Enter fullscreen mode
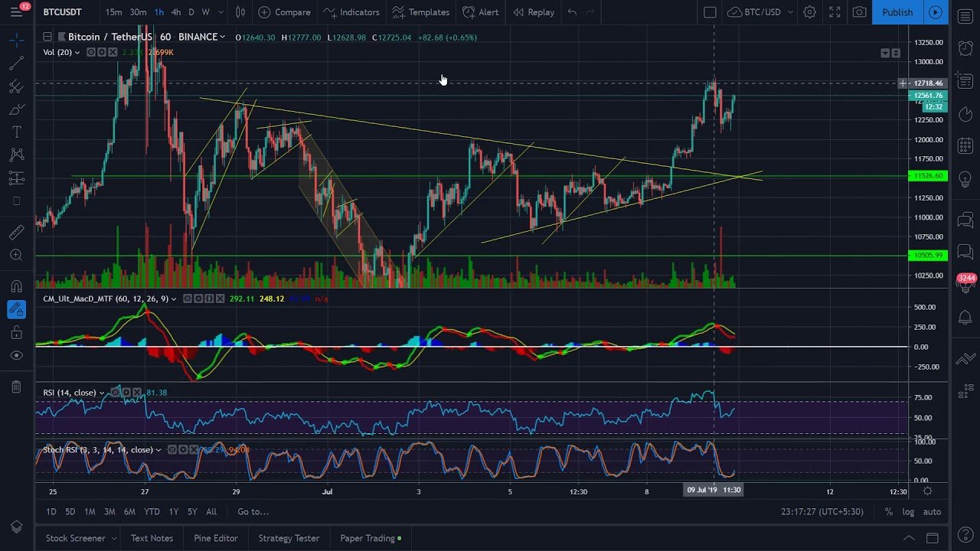Image resolution: width=980 pixels, height=551 pixels. (x=835, y=12)
